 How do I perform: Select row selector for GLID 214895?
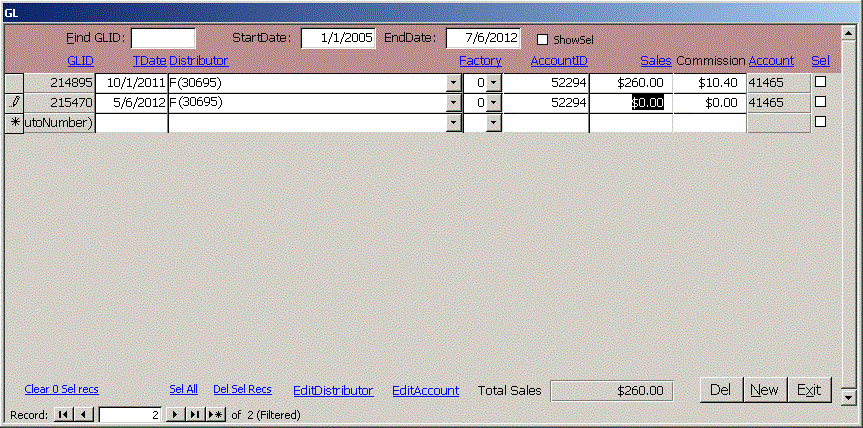[14, 83]
